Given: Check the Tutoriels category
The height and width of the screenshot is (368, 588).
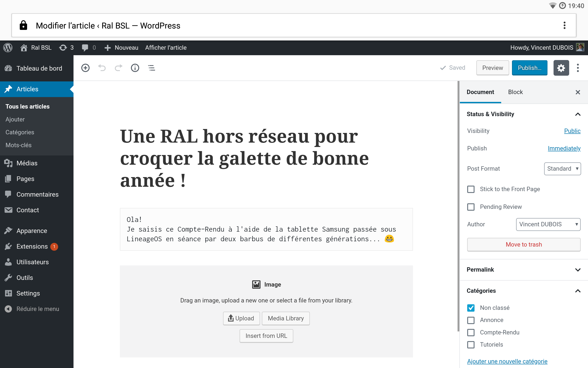Looking at the screenshot, I should point(471,345).
